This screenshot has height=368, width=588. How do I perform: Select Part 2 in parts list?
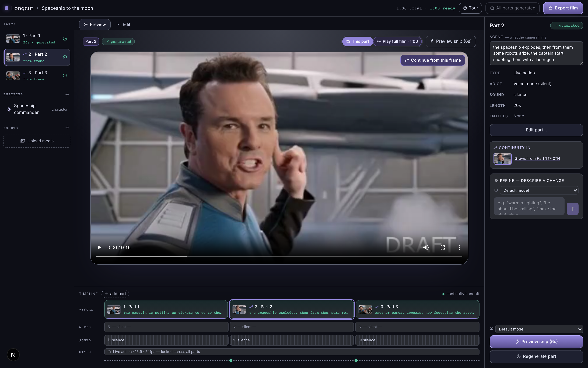37,57
